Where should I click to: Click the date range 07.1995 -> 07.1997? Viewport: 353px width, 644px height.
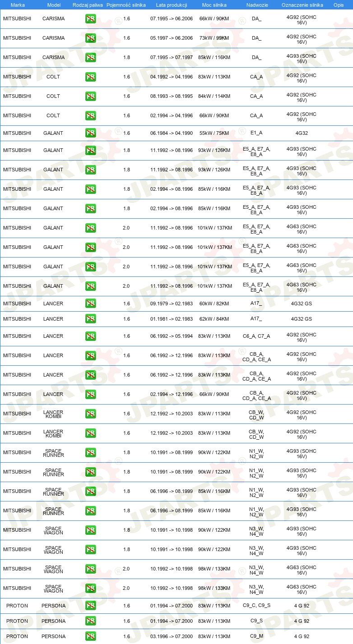pos(172,58)
